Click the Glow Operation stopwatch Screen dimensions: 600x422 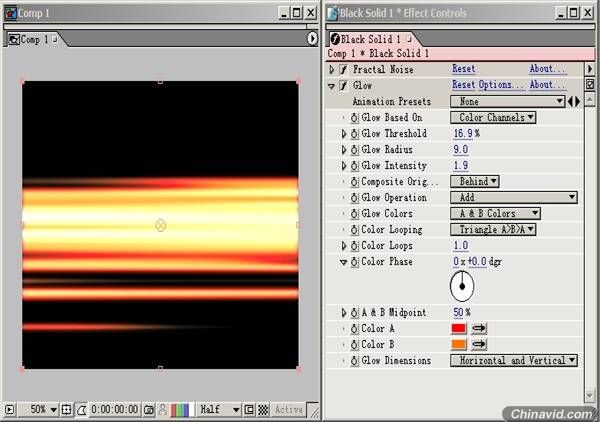click(354, 198)
